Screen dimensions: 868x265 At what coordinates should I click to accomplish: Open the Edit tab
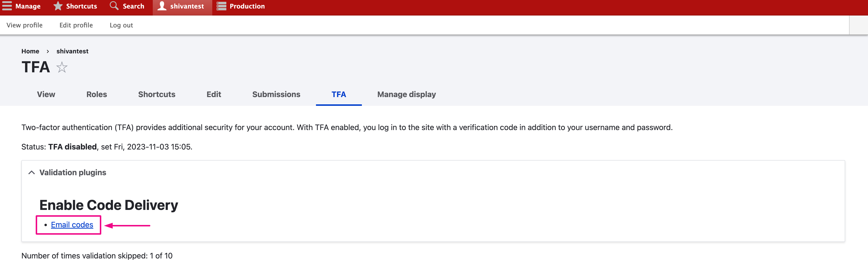pos(214,94)
